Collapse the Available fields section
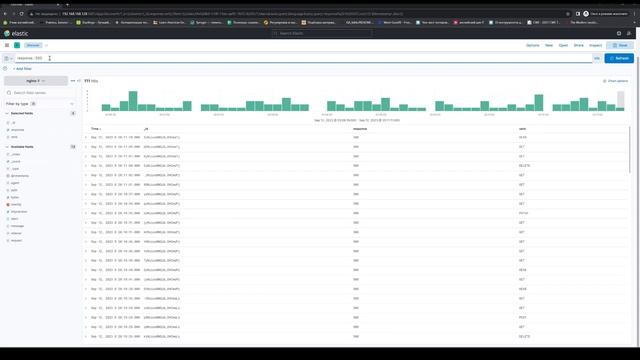The height and width of the screenshot is (360, 640). point(7,147)
